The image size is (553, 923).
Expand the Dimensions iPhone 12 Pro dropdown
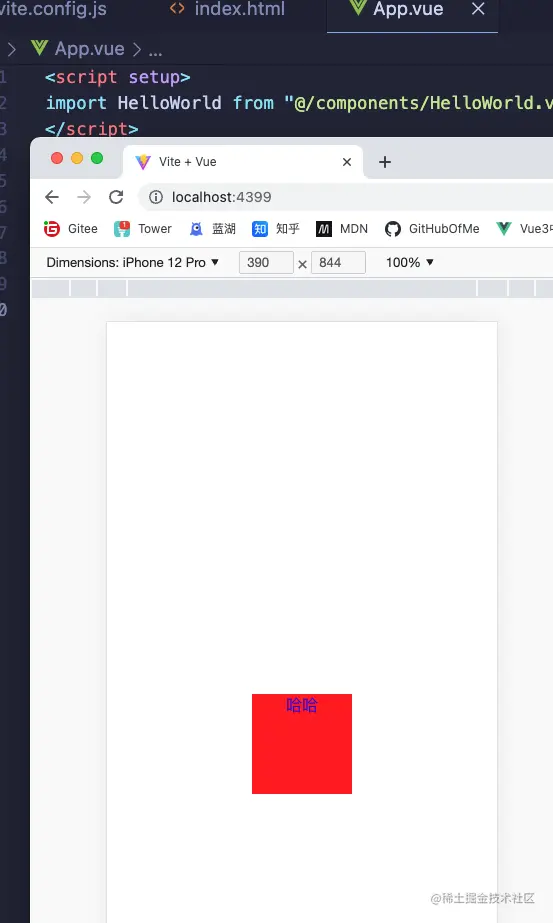tap(133, 263)
